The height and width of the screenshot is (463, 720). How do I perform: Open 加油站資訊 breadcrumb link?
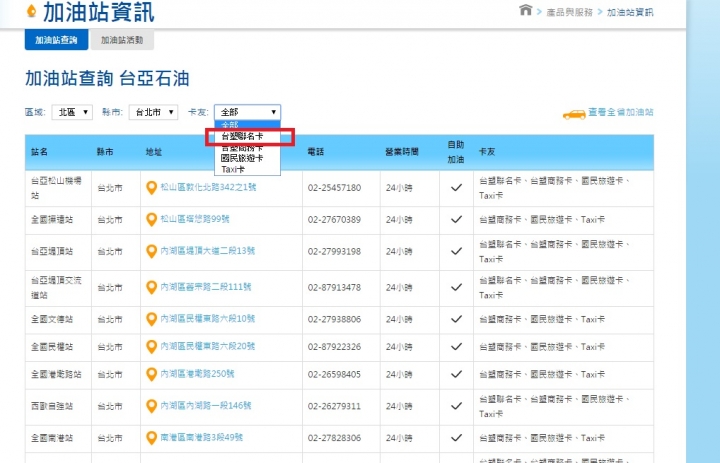(630, 12)
